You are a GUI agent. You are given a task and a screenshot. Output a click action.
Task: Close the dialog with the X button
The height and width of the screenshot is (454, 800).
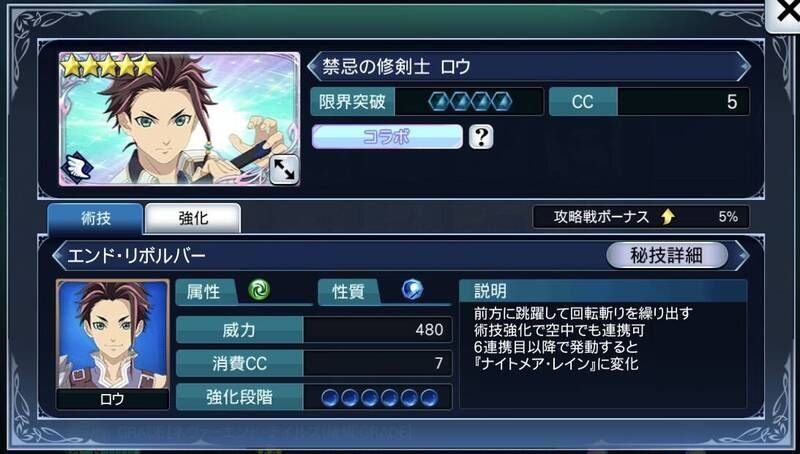tap(785, 14)
